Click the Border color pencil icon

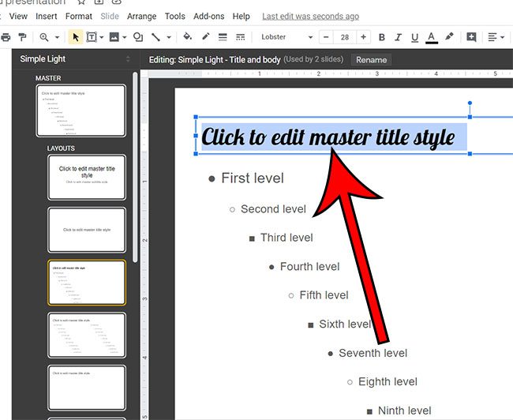tap(206, 37)
